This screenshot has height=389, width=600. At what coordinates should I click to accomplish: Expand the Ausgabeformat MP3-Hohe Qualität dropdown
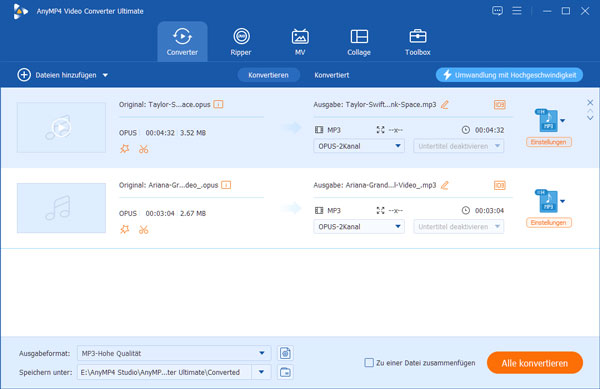tap(262, 353)
